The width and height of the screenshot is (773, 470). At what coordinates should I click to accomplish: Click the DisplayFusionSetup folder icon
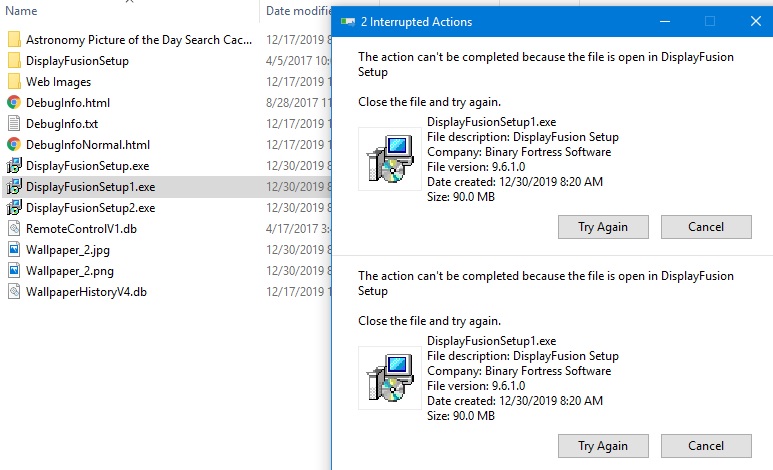pyautogui.click(x=14, y=61)
